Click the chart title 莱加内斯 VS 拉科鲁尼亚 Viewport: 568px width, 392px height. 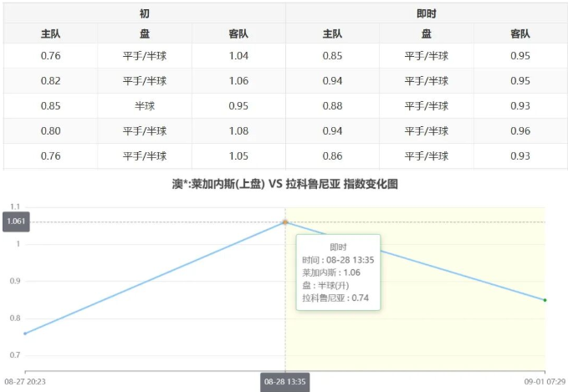pos(284,185)
